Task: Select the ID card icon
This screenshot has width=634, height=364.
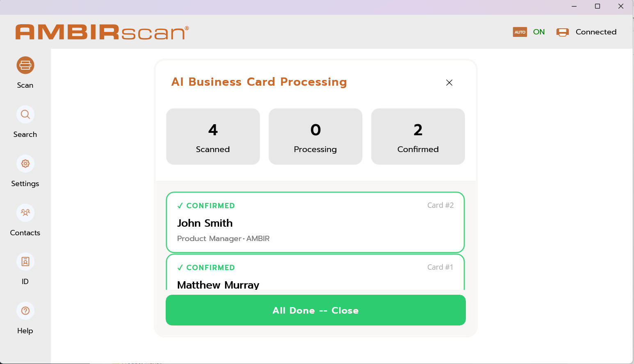Action: 25,262
